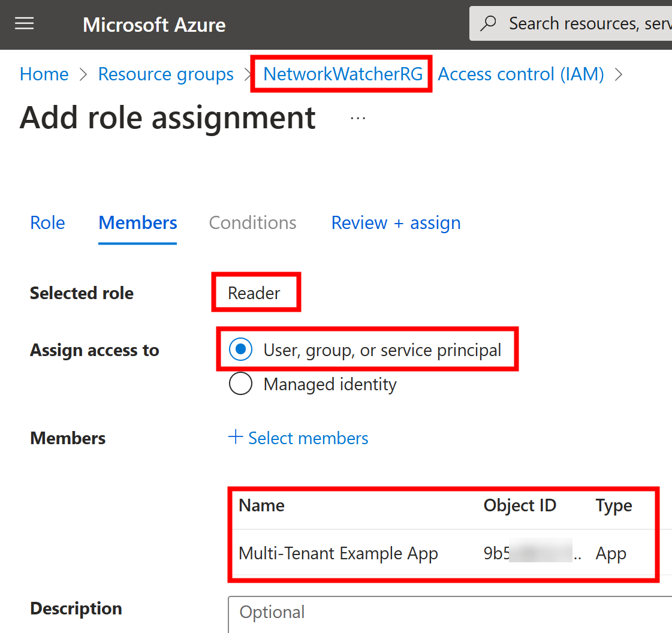Switch to the Role tab

[47, 223]
